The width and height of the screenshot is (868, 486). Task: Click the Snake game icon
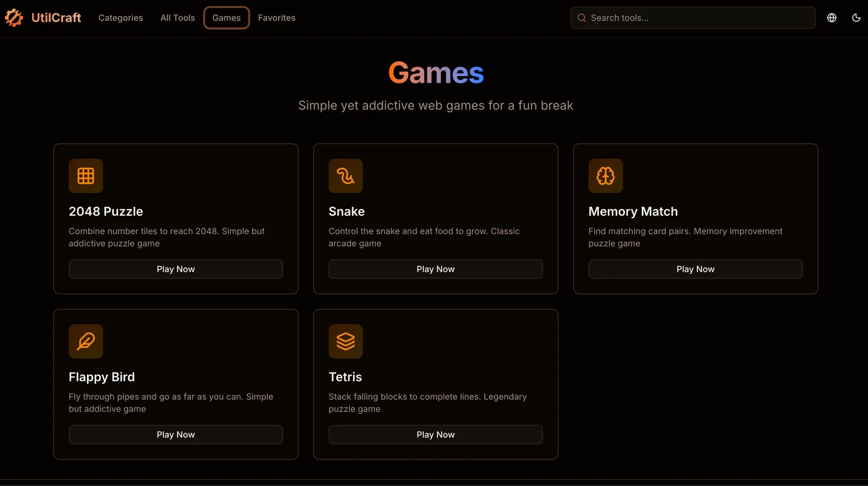coord(346,176)
